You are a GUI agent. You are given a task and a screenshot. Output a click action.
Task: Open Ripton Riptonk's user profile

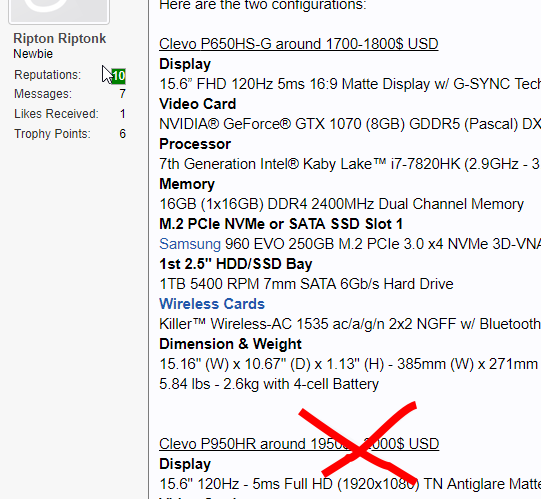click(x=60, y=38)
